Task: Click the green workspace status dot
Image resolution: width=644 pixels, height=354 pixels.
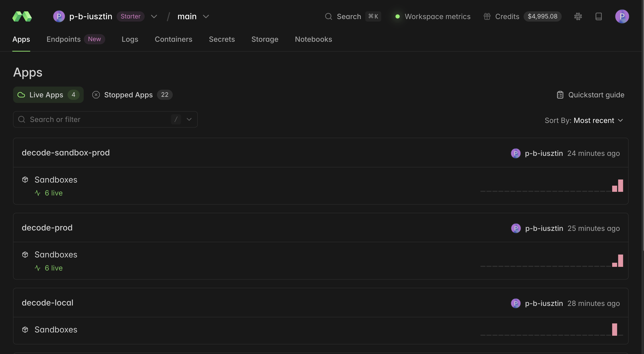Action: tap(398, 17)
